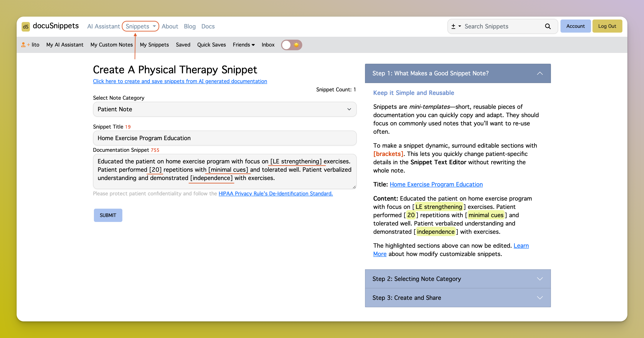Image resolution: width=644 pixels, height=338 pixels.
Task: Toggle the dark/light mode switch
Action: point(291,45)
